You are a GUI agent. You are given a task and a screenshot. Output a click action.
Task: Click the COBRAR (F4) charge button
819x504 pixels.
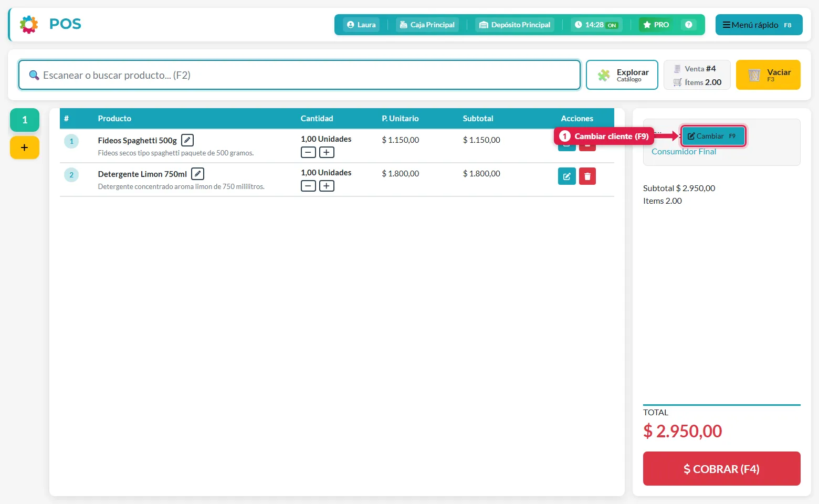(x=722, y=468)
